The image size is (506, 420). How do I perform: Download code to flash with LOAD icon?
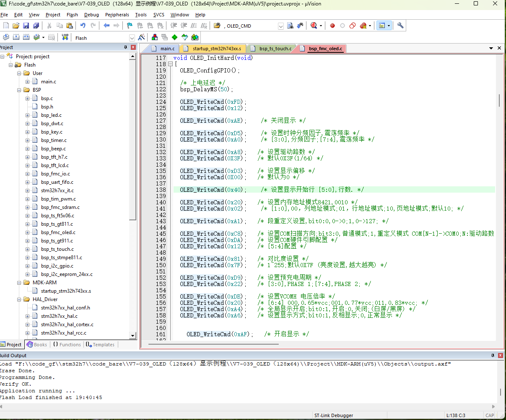click(x=65, y=37)
